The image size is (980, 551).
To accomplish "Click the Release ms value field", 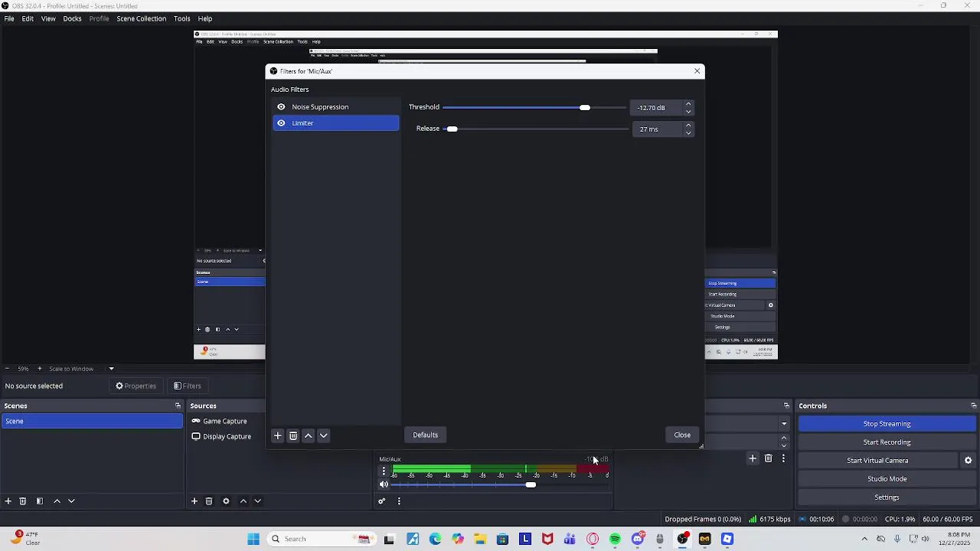I will click(x=656, y=129).
